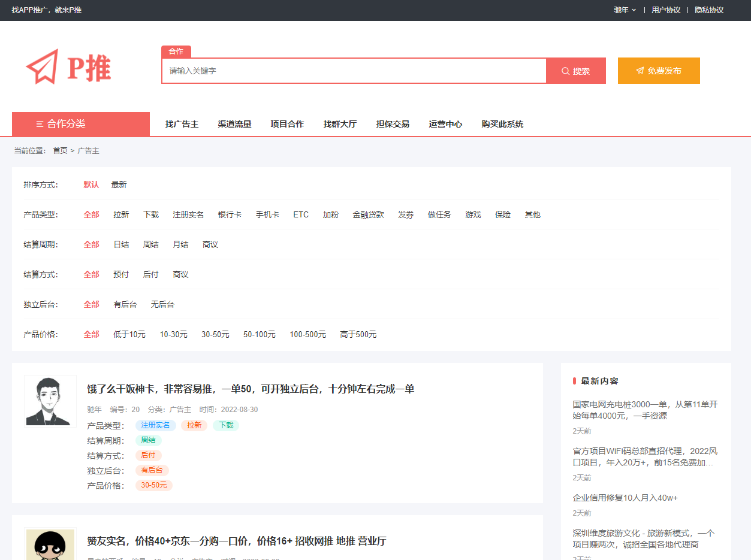Click the magnifier search button
The width and height of the screenshot is (751, 560).
coord(575,71)
